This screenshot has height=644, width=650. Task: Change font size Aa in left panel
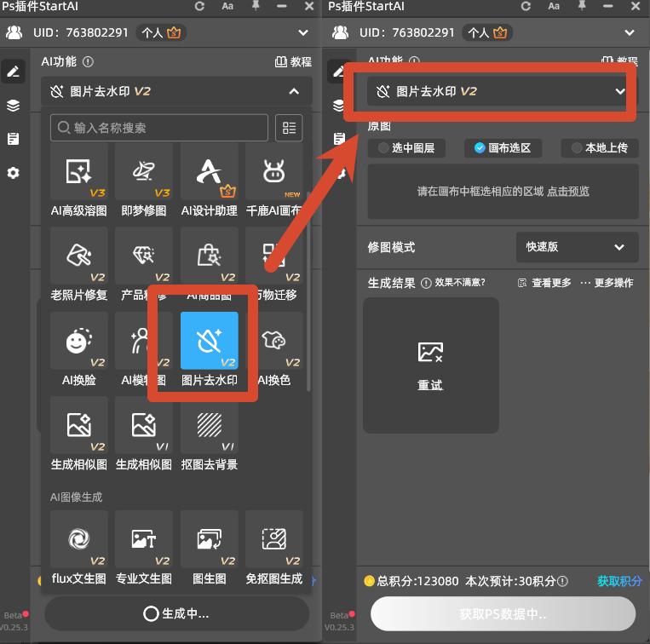click(227, 6)
